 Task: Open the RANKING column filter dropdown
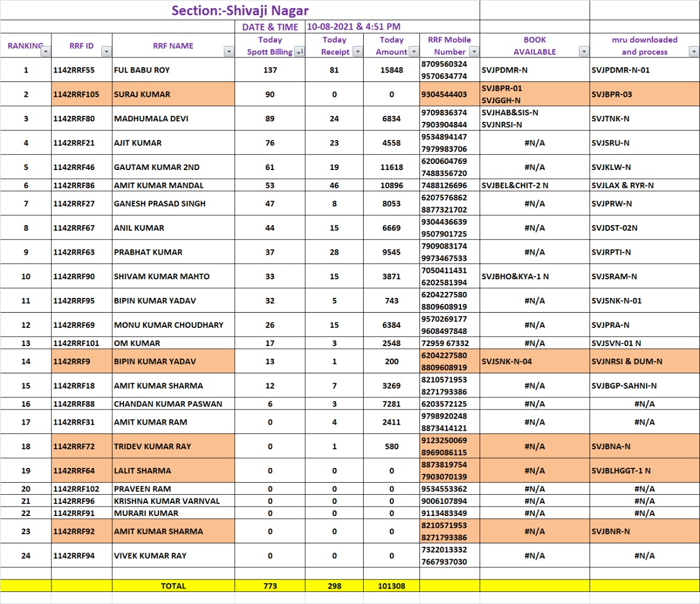coord(45,51)
